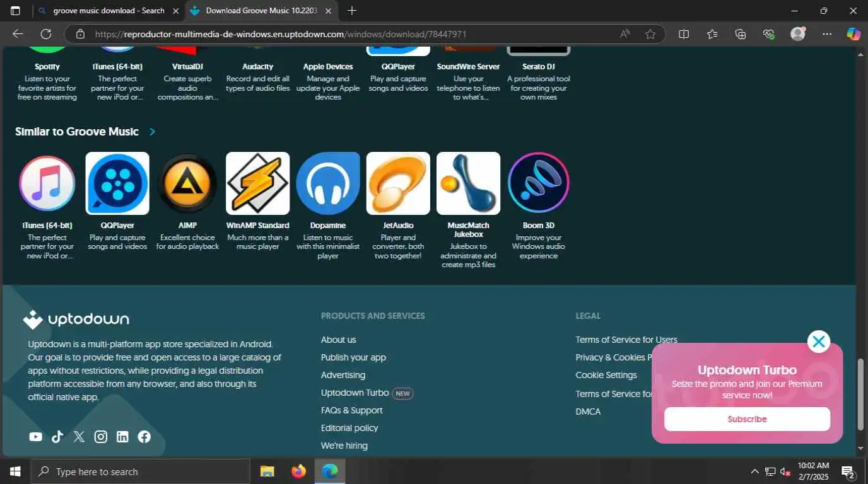Open Edge collections icon
This screenshot has height=484, width=868.
pyautogui.click(x=741, y=34)
